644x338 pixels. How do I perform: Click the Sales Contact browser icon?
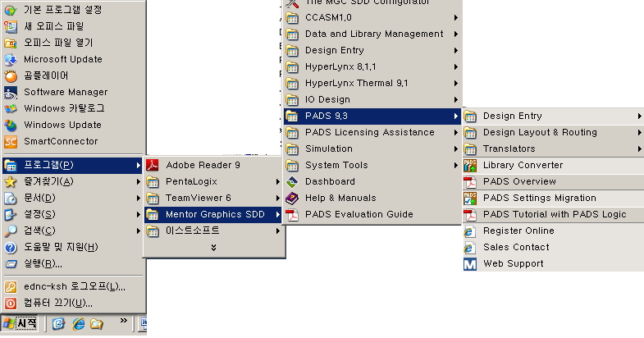coord(470,248)
